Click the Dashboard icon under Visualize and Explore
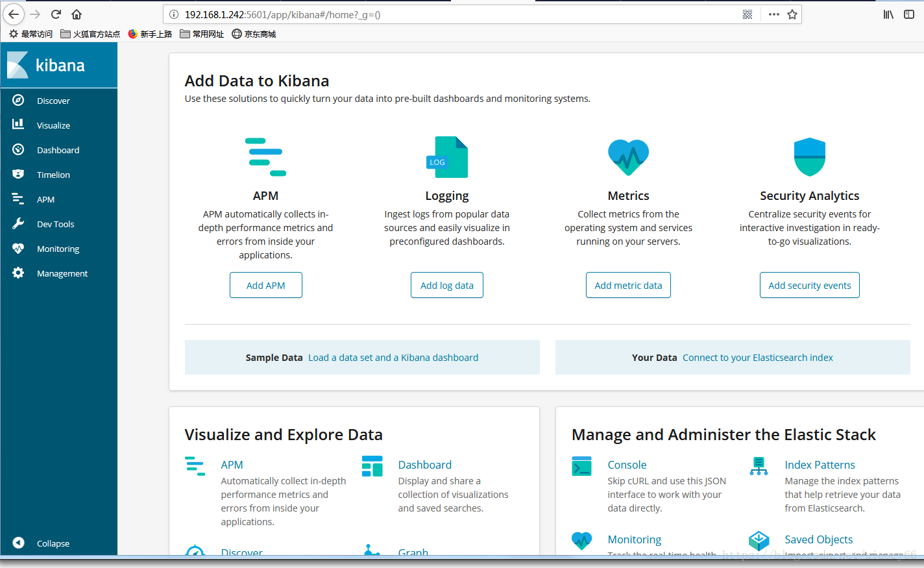The height and width of the screenshot is (568, 924). (372, 466)
